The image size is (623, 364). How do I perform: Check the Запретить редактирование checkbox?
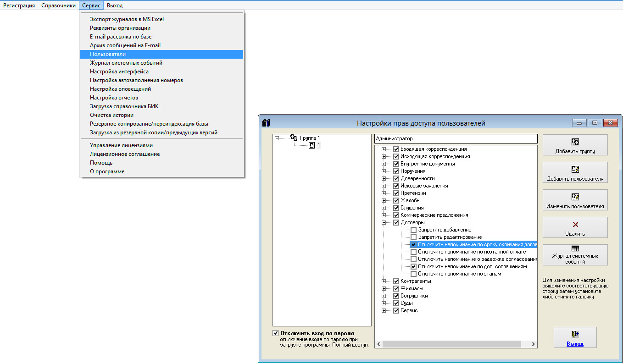click(414, 237)
